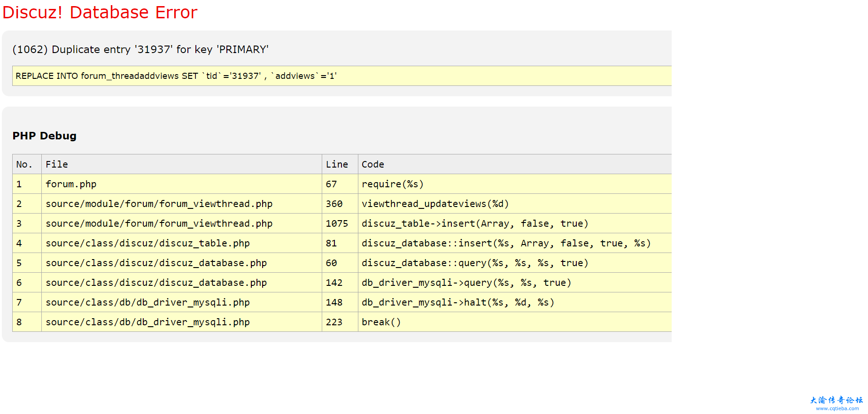Click the 'File' column header

182,164
